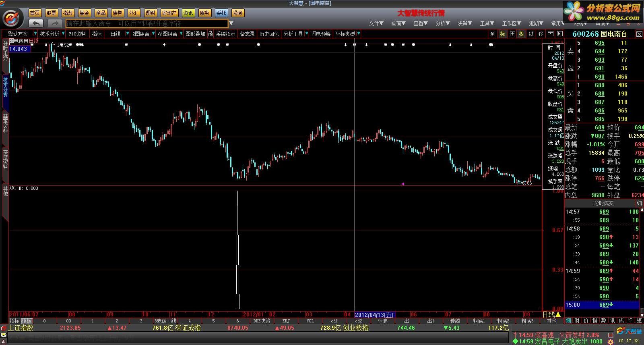
Task: Open the 细 detail tab
Action: click(x=569, y=321)
